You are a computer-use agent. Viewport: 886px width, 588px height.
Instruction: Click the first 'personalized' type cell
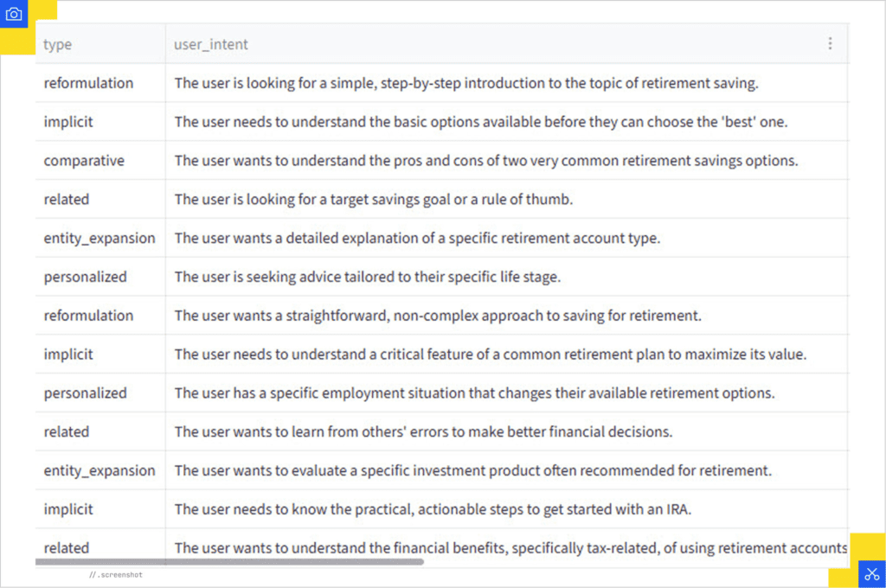pyautogui.click(x=85, y=277)
